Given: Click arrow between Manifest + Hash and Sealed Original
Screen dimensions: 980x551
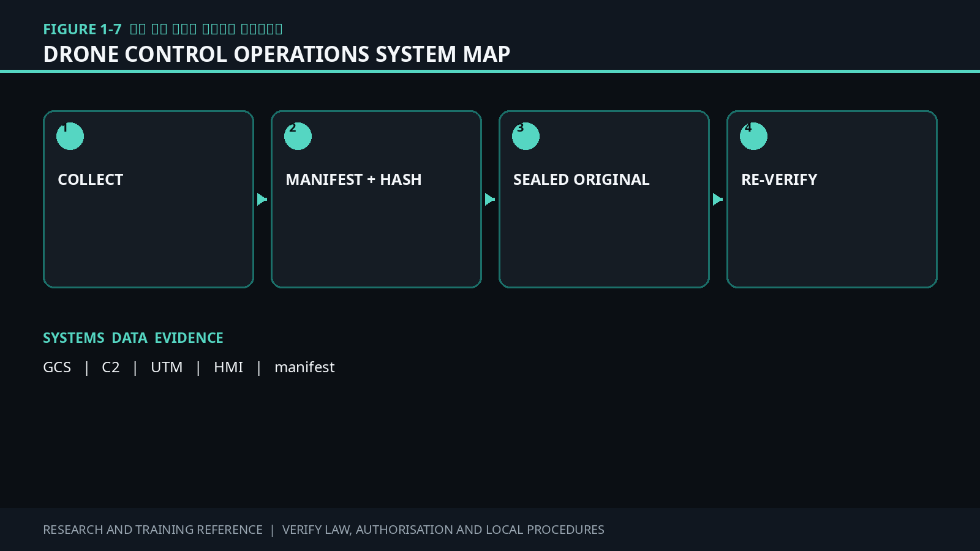Looking at the screenshot, I should tap(490, 200).
